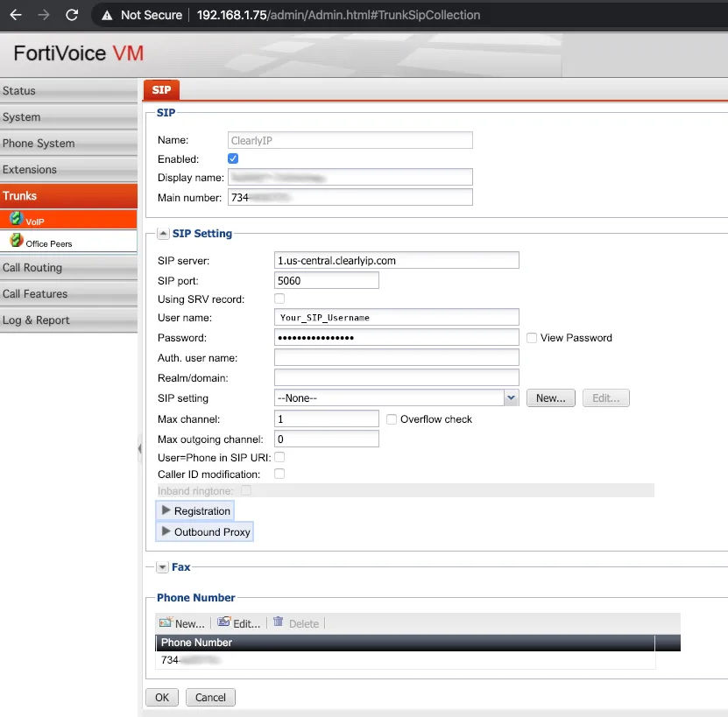Select the 734 phone number row
The image size is (728, 717).
[x=406, y=660]
